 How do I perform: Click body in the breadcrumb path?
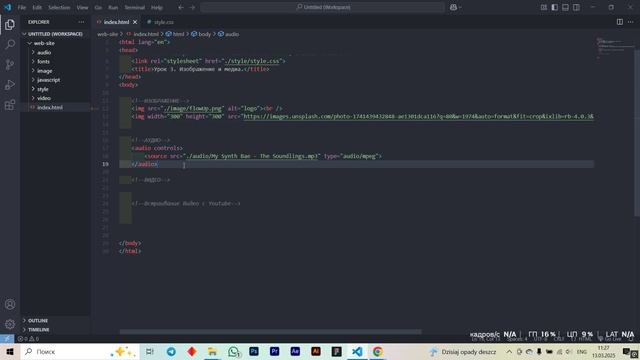point(204,34)
